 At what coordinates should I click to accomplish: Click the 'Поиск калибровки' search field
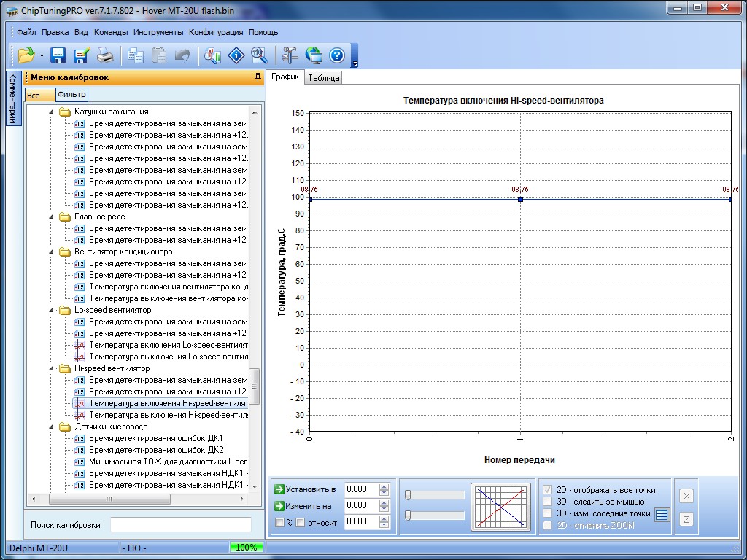coord(180,525)
